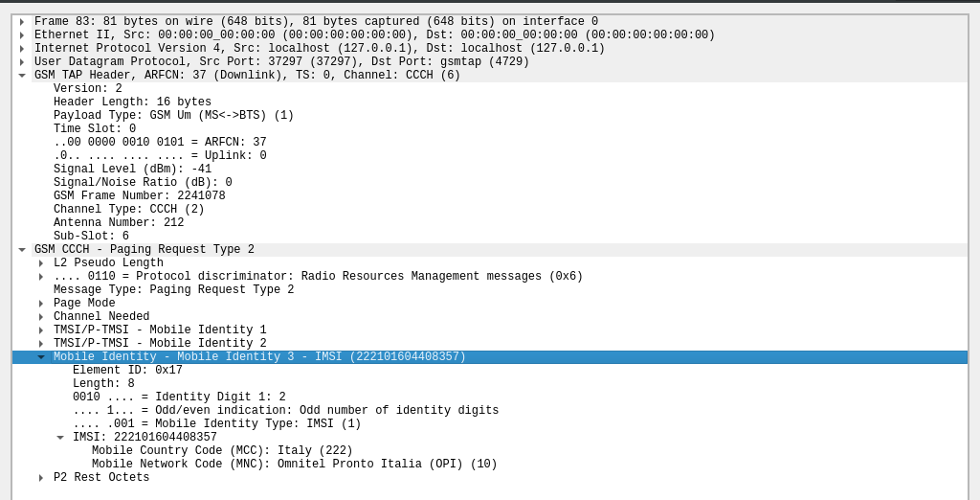This screenshot has height=500, width=980.
Task: Expand the Page Mode item
Action: tap(41, 304)
